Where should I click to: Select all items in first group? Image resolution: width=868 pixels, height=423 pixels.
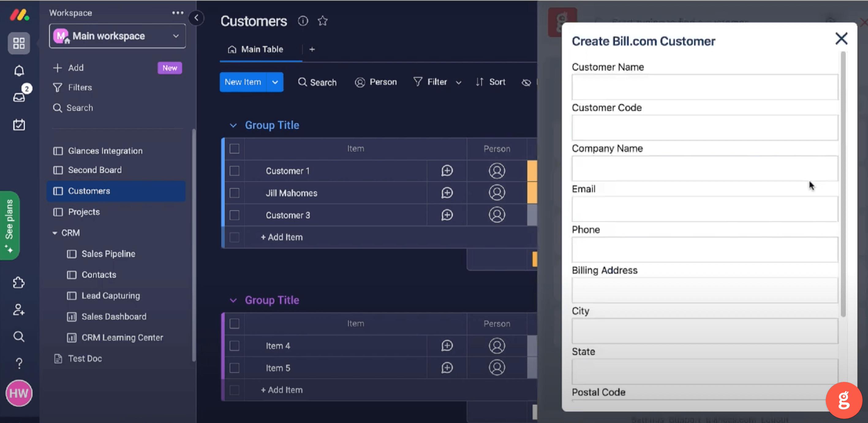tap(234, 149)
